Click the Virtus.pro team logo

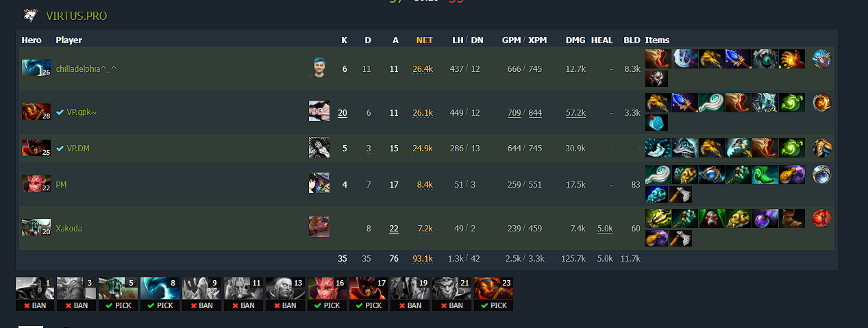pyautogui.click(x=30, y=15)
